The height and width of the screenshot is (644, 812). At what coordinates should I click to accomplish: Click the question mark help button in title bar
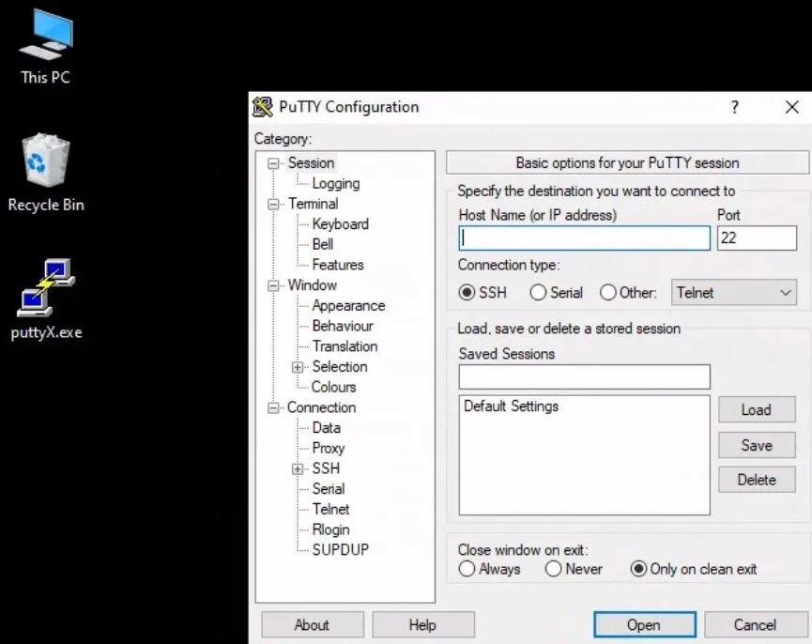(x=734, y=107)
